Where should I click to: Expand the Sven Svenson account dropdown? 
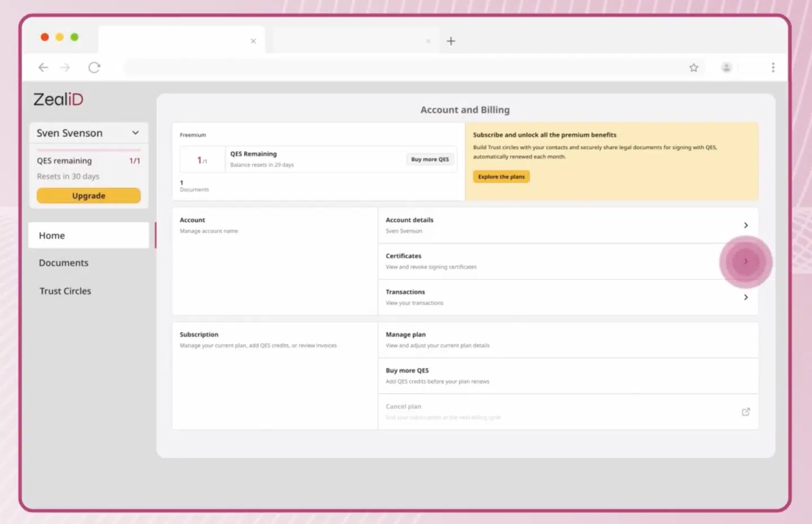[89, 133]
